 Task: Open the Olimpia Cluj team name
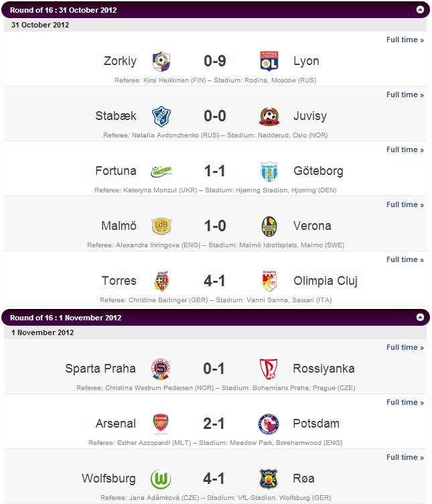coord(326,281)
